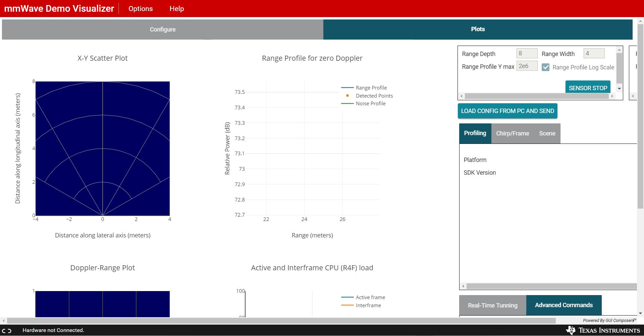Select the Plots tab

click(478, 30)
